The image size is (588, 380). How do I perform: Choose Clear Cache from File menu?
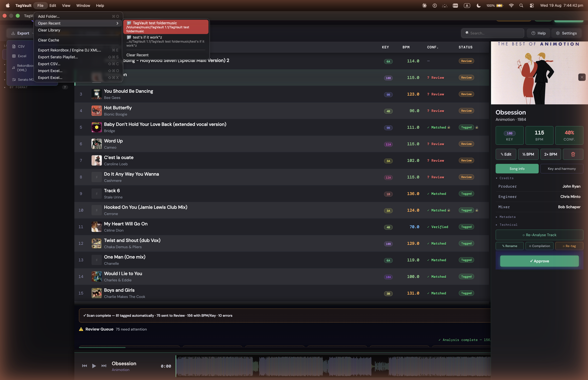click(x=78, y=40)
